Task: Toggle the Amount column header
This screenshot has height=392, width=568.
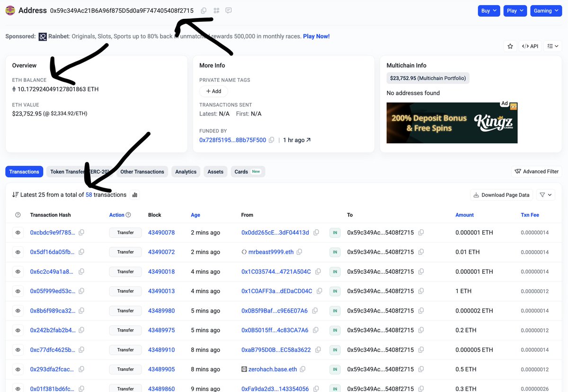Action: point(464,215)
